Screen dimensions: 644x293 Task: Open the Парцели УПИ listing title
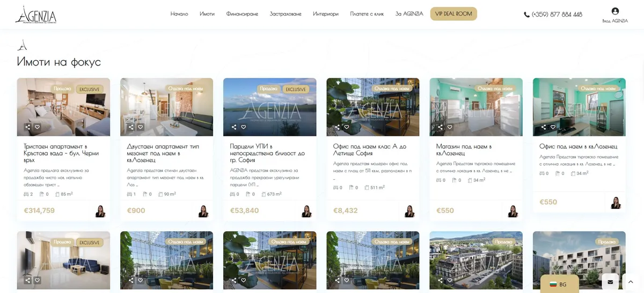267,153
